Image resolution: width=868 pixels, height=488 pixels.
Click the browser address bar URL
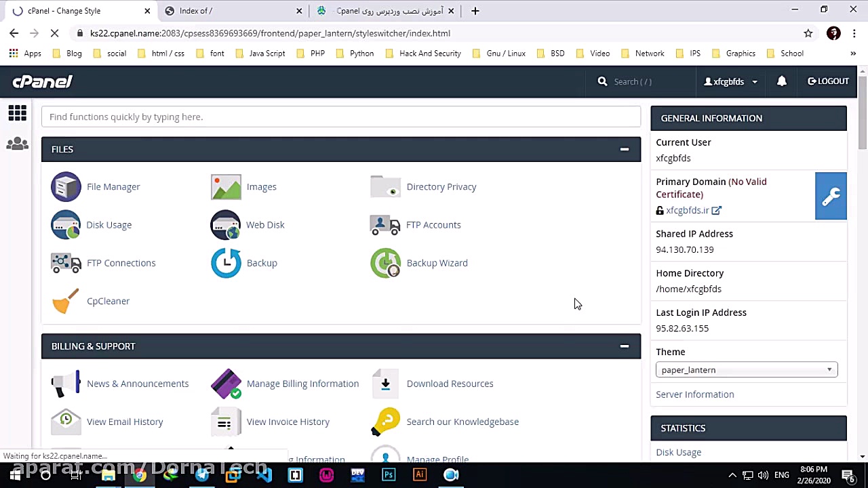click(270, 33)
